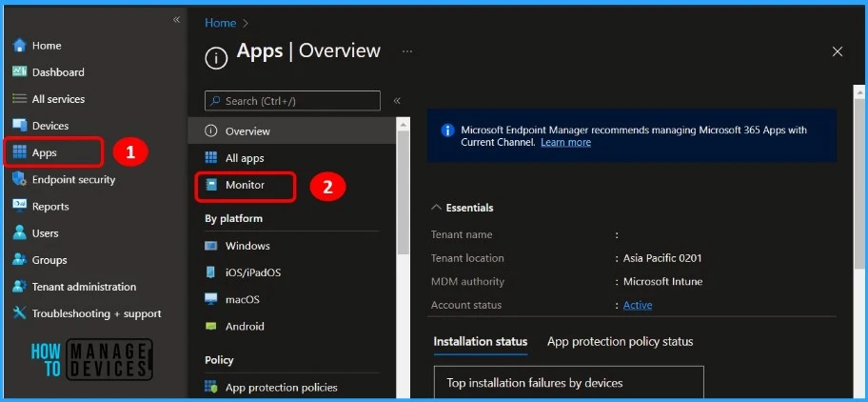Screen dimensions: 868x402
Task: Click the Troubleshooting + support wrench icon
Action: pos(19,312)
